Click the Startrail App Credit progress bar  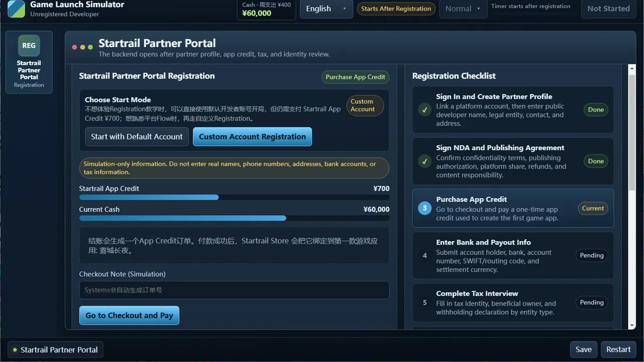click(234, 197)
